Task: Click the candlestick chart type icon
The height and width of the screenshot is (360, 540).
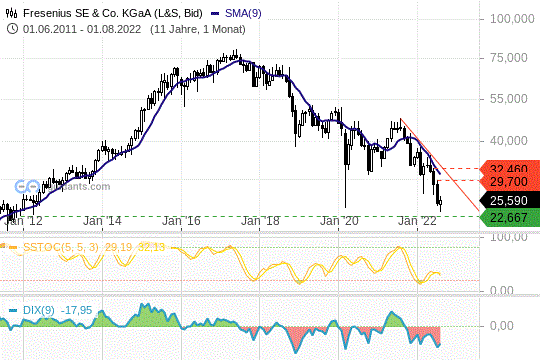Action: point(11,13)
